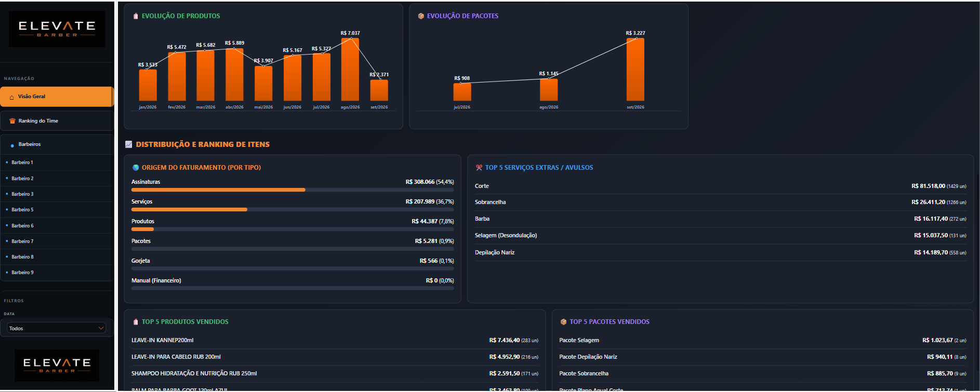980x392 pixels.
Task: Navigate to Barbeiro 7
Action: click(57, 241)
